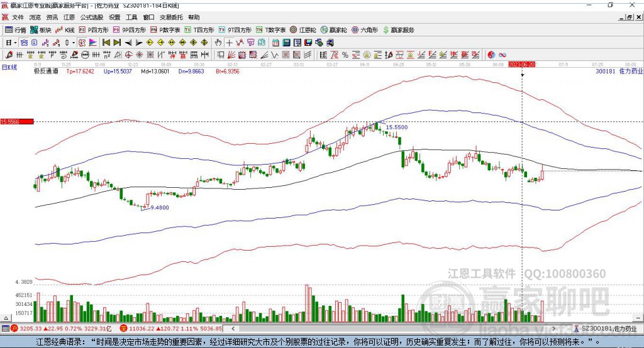Open the 交易委托 menu

[x=171, y=17]
